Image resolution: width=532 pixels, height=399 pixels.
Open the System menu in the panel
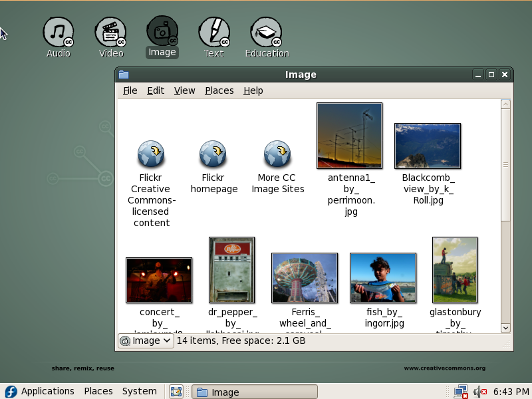coord(140,391)
